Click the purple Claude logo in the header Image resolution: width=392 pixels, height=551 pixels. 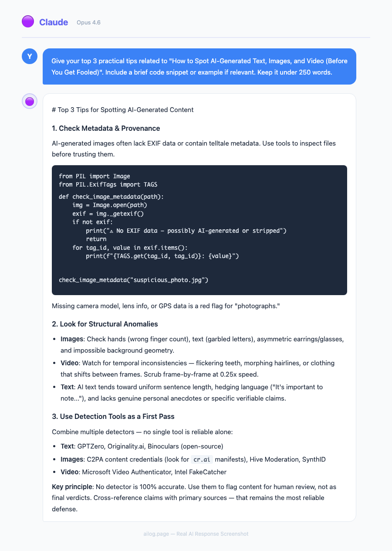[28, 21]
